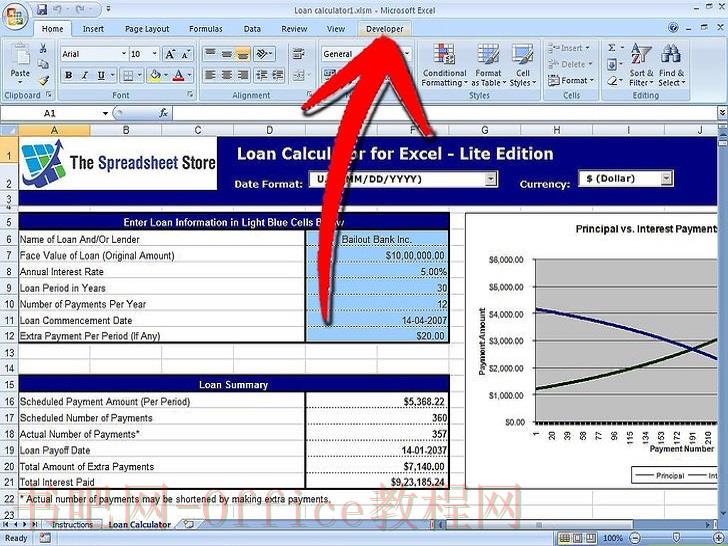Toggle Center text alignment

[x=227, y=75]
